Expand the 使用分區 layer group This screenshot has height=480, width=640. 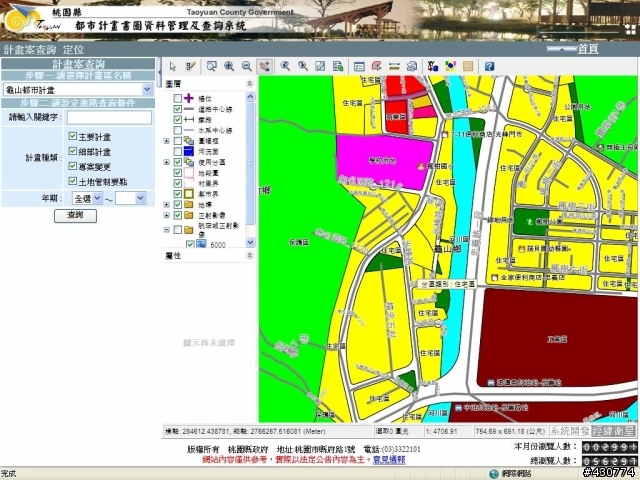coord(167,162)
